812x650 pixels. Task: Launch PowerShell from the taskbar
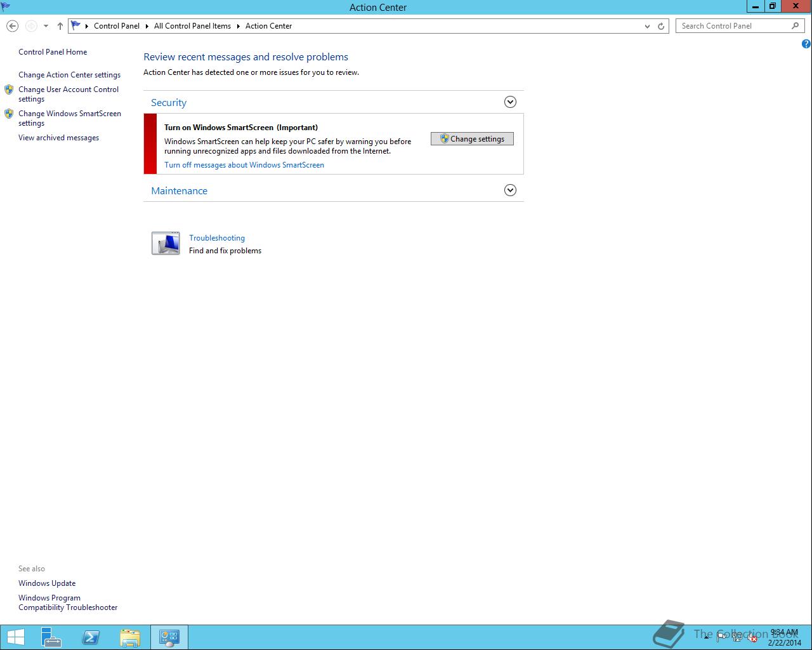click(x=91, y=637)
